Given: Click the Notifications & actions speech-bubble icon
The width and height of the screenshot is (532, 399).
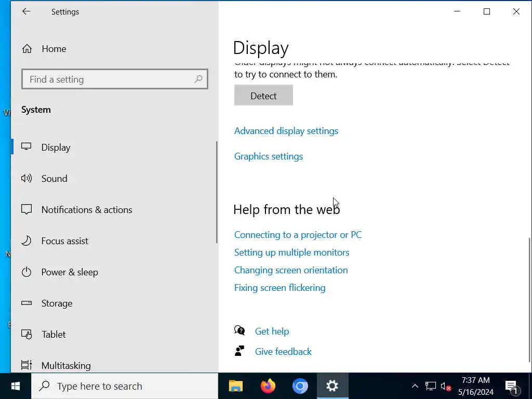Looking at the screenshot, I should tap(26, 209).
